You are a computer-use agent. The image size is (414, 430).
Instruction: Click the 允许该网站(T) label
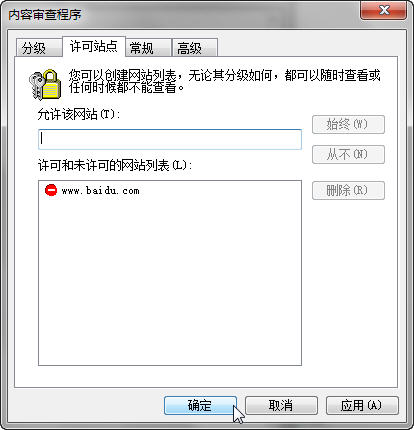[79, 115]
